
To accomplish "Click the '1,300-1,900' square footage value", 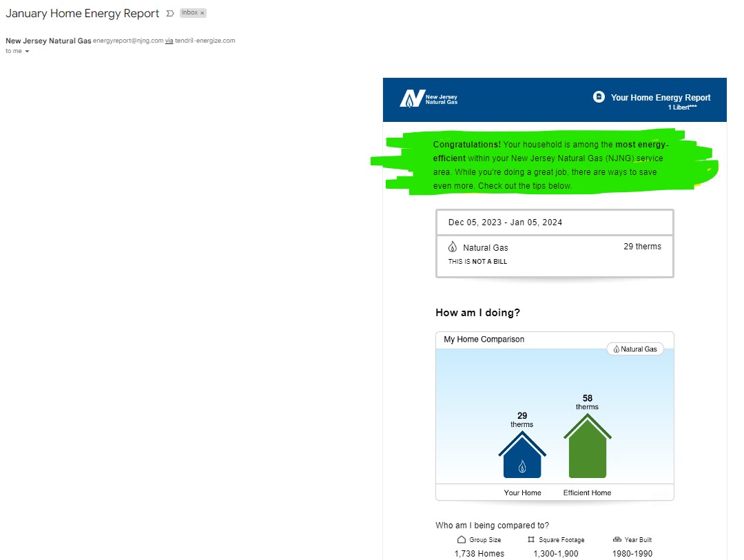I will (556, 554).
